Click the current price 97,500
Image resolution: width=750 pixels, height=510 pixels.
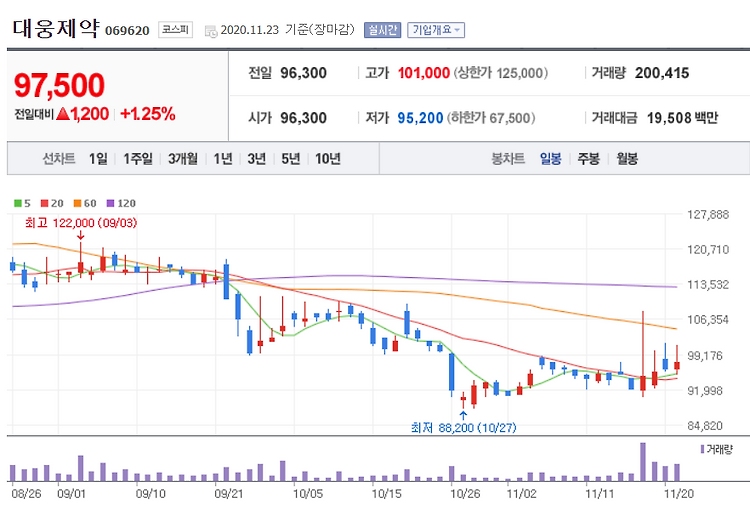pos(59,86)
